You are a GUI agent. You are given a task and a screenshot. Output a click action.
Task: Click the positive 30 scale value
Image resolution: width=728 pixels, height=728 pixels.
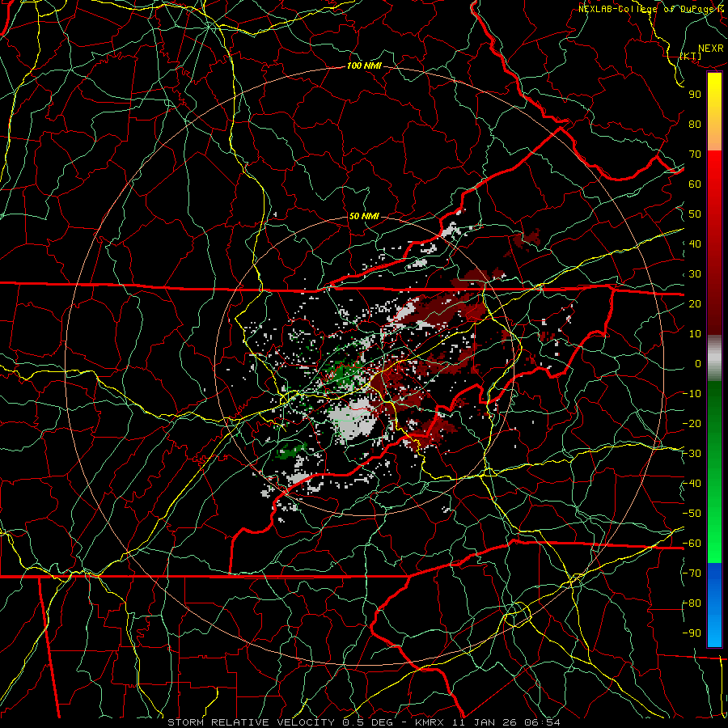pyautogui.click(x=695, y=274)
